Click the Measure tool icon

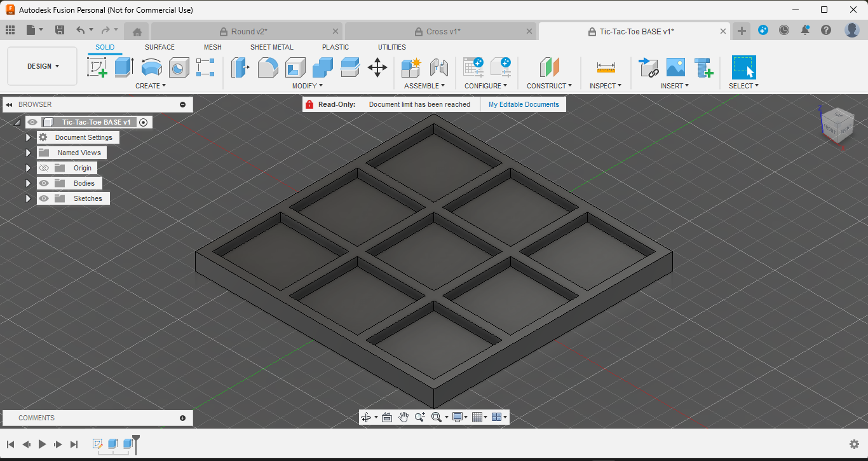606,67
